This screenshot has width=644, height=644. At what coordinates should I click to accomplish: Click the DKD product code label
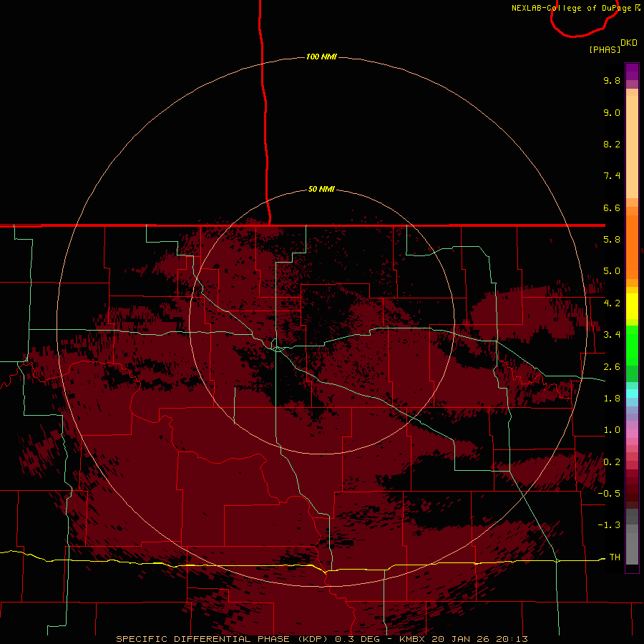(629, 43)
